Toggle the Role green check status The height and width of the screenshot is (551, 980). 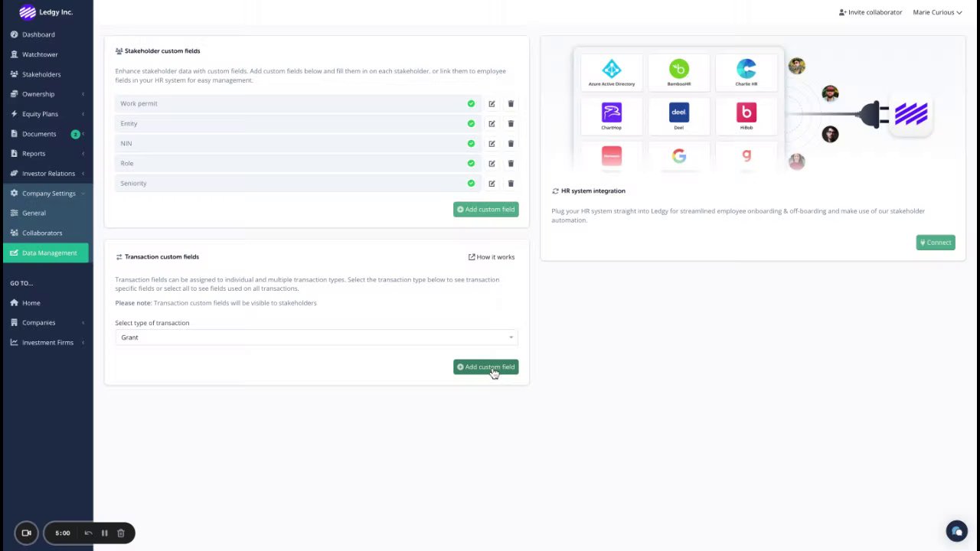point(471,164)
